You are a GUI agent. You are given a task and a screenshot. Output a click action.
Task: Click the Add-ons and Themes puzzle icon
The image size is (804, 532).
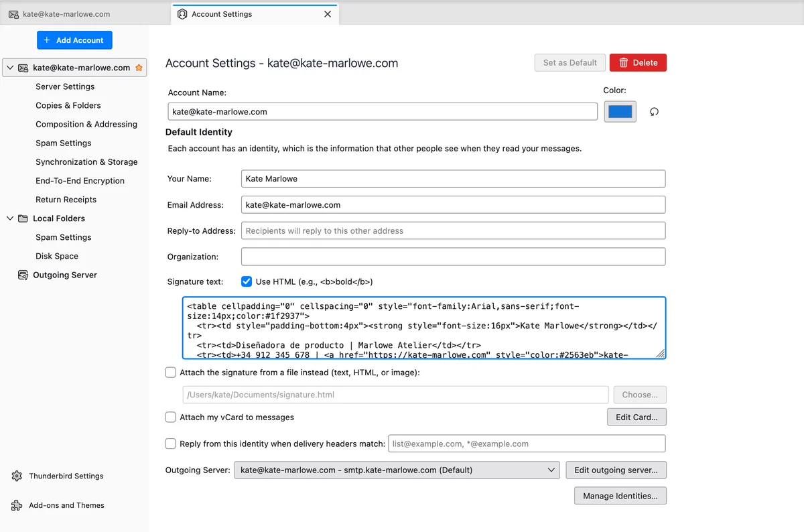(x=17, y=505)
